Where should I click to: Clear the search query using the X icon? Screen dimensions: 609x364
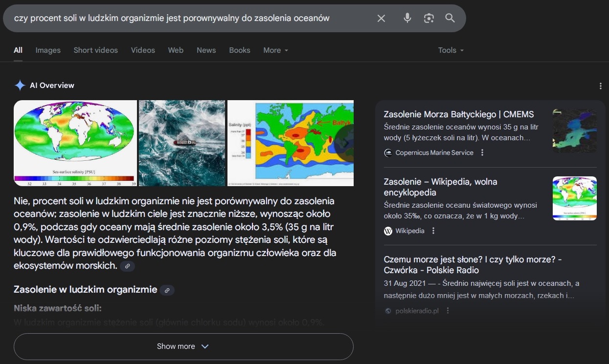pyautogui.click(x=381, y=18)
